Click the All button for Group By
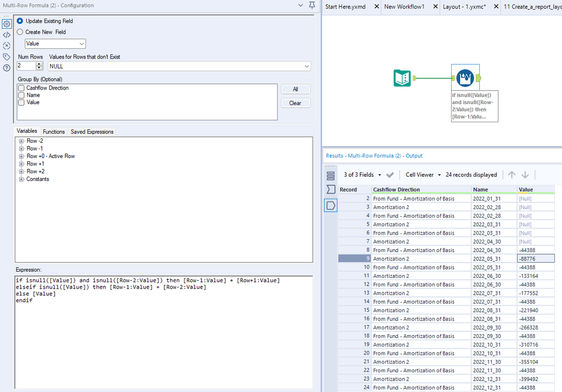562x392 pixels. pyautogui.click(x=295, y=89)
